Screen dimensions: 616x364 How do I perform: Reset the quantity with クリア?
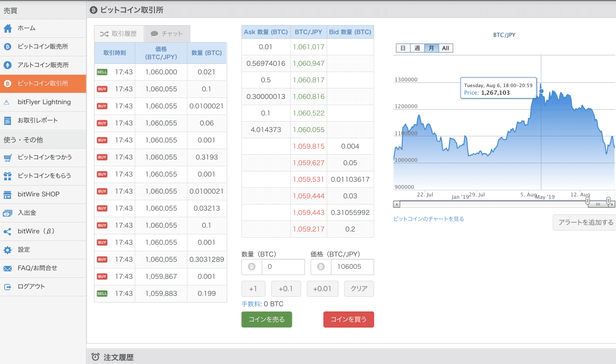[x=359, y=289]
